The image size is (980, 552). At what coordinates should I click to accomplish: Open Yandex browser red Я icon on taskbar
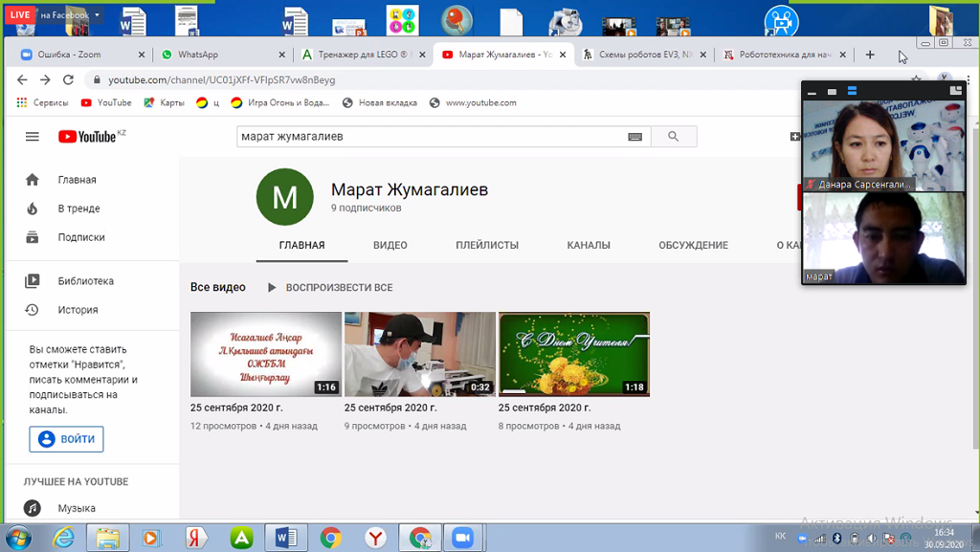(x=195, y=538)
